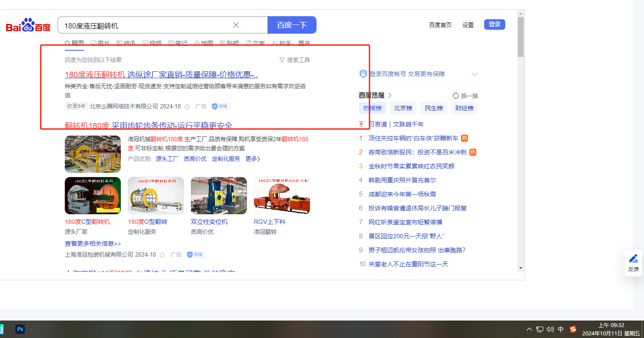Open the 双立柱变位机 image card
Image resolution: width=644 pixels, height=338 pixels.
(219, 195)
